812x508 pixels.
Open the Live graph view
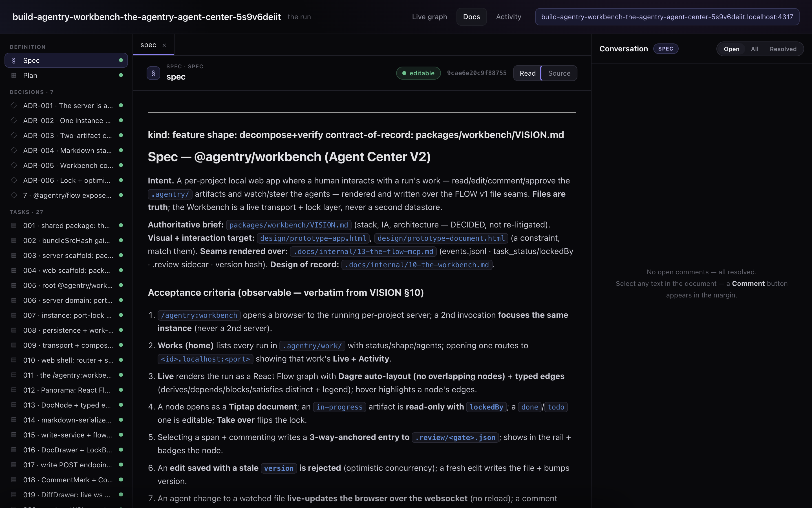click(429, 17)
